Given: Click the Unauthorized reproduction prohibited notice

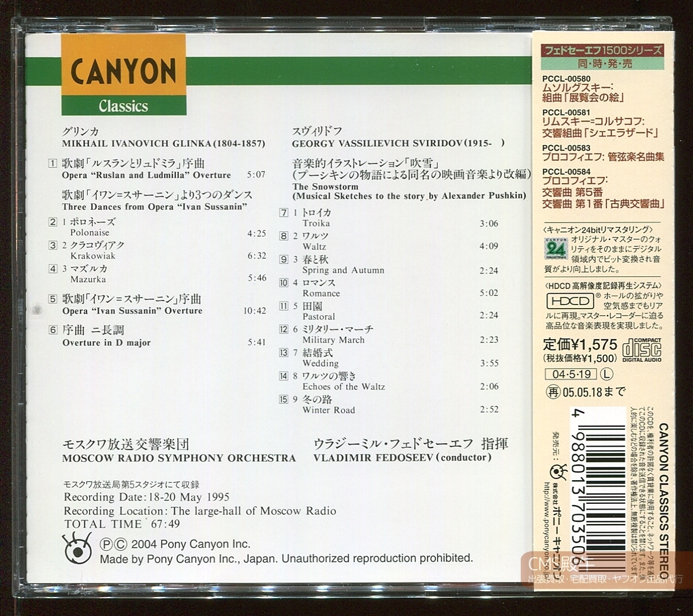Looking at the screenshot, I should pyautogui.click(x=377, y=558).
